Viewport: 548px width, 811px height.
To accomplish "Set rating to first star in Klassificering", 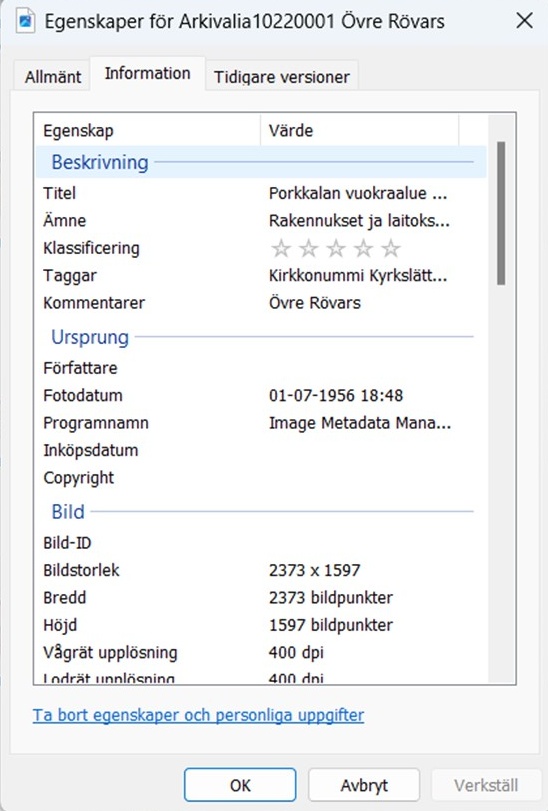I will 281,248.
